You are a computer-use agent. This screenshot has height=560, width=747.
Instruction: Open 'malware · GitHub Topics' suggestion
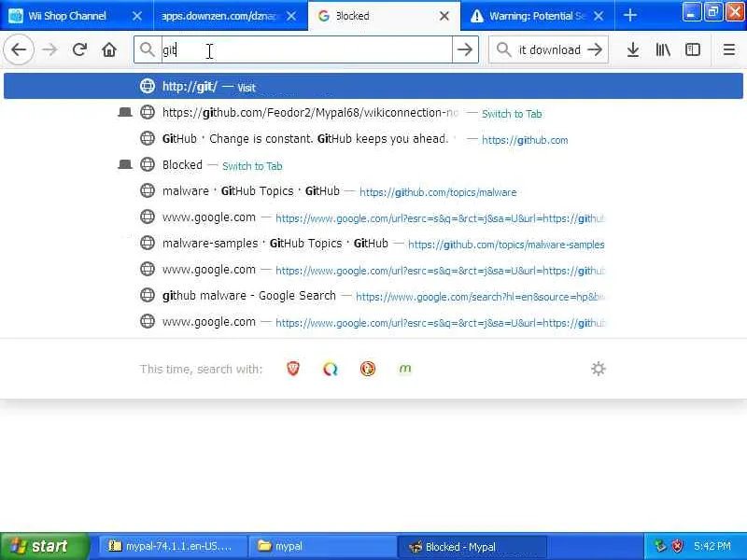point(373,191)
